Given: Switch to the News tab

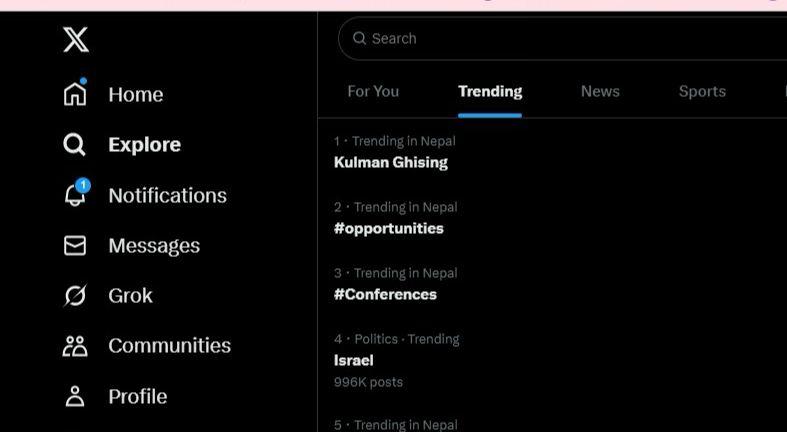Looking at the screenshot, I should [x=600, y=91].
